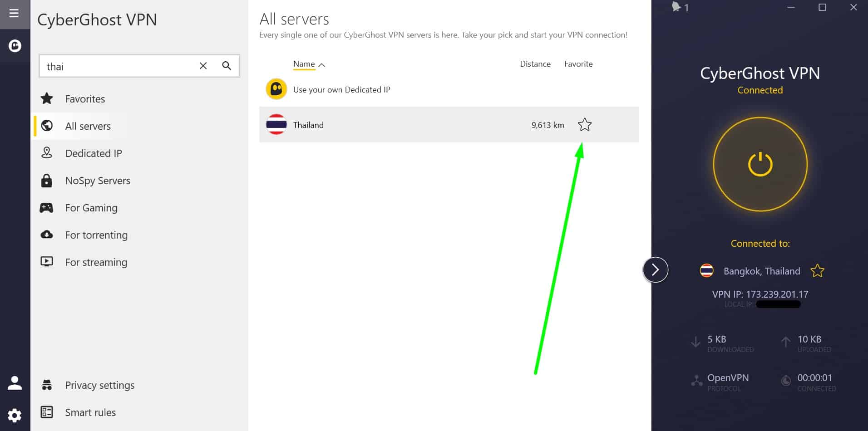Click the Smart rules list icon
This screenshot has height=431, width=868.
pyautogui.click(x=47, y=412)
